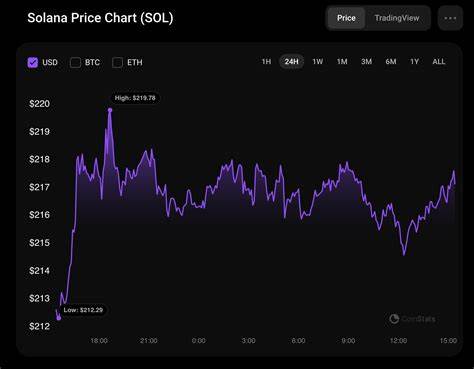Click the $216 axis label
Screen dimensions: 474x369
[x=39, y=215]
